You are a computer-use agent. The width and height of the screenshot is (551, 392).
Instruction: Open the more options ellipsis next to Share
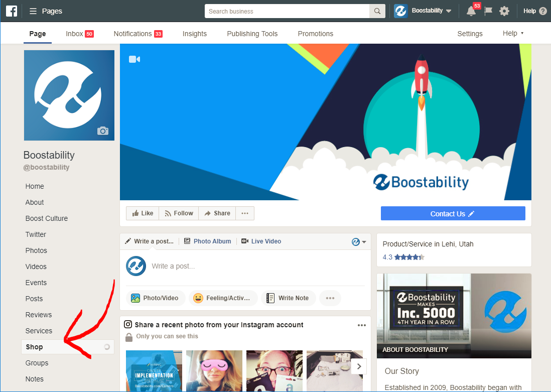245,213
